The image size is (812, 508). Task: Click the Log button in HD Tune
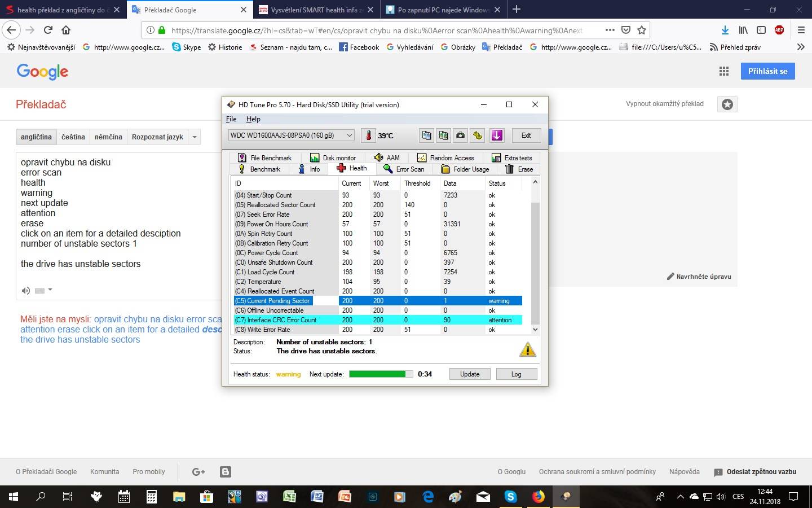click(517, 374)
